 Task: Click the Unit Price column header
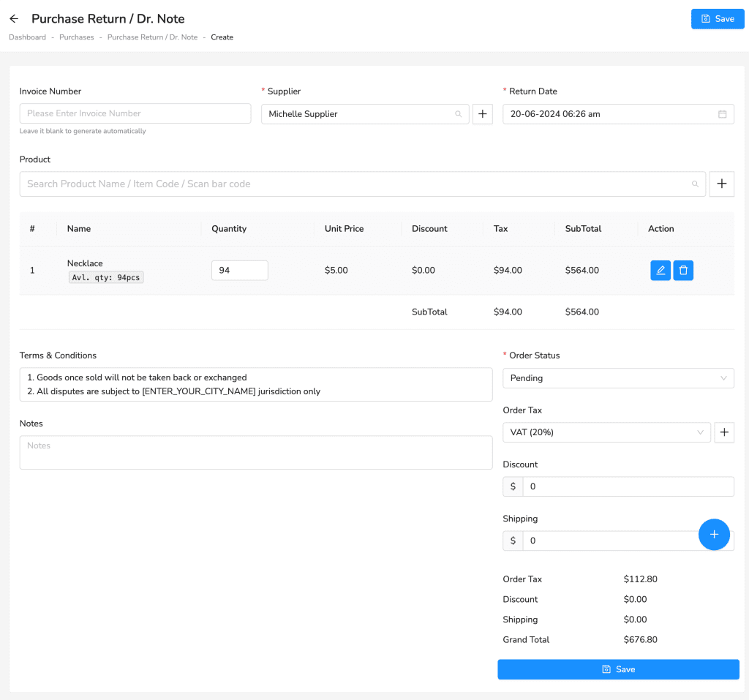click(345, 229)
